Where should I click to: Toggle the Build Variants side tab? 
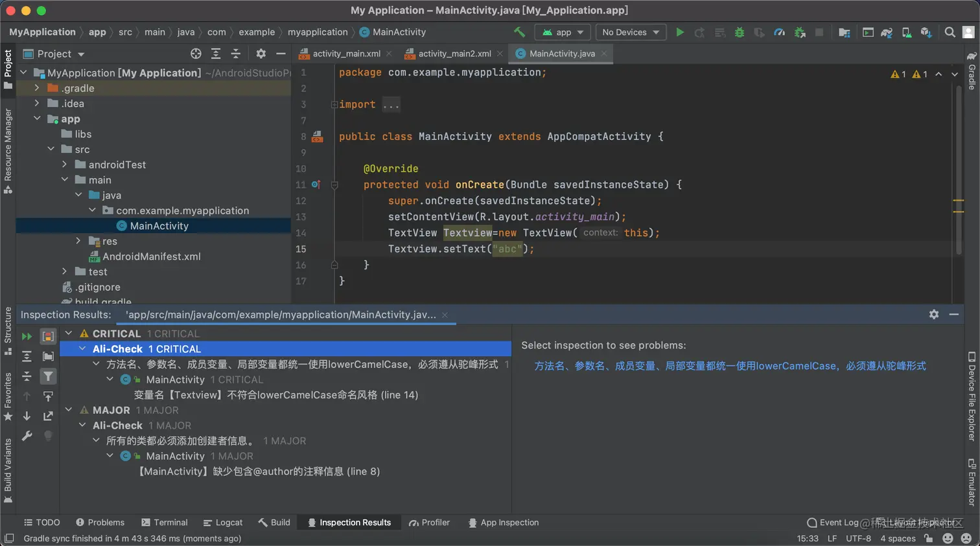click(x=8, y=471)
